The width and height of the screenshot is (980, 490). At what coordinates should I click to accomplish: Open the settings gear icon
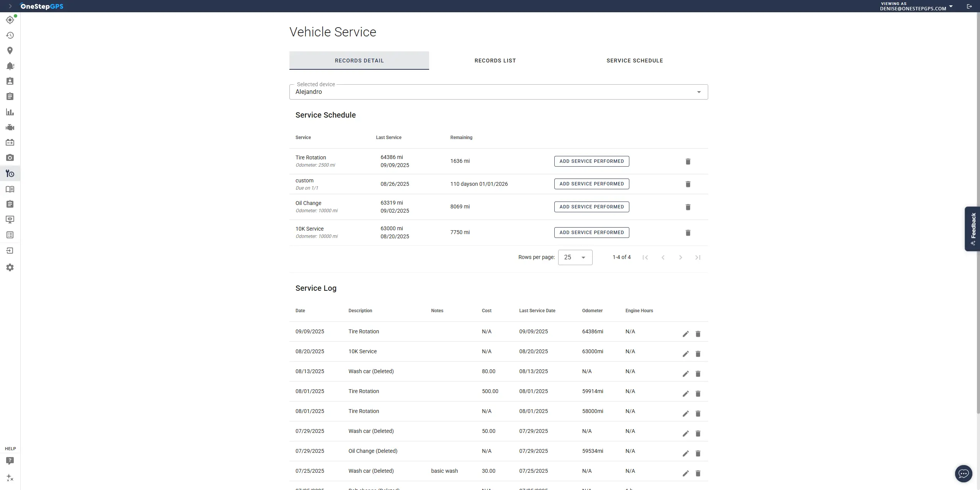click(x=10, y=267)
